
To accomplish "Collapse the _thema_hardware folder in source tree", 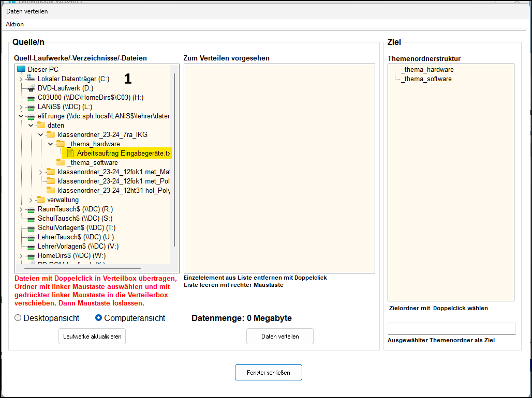I will click(51, 144).
